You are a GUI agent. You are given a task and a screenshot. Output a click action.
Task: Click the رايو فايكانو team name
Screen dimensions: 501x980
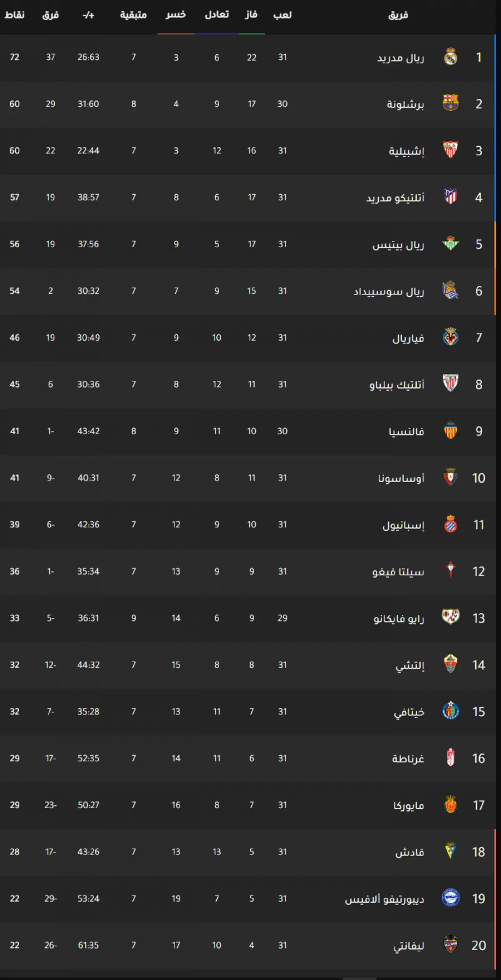399,618
